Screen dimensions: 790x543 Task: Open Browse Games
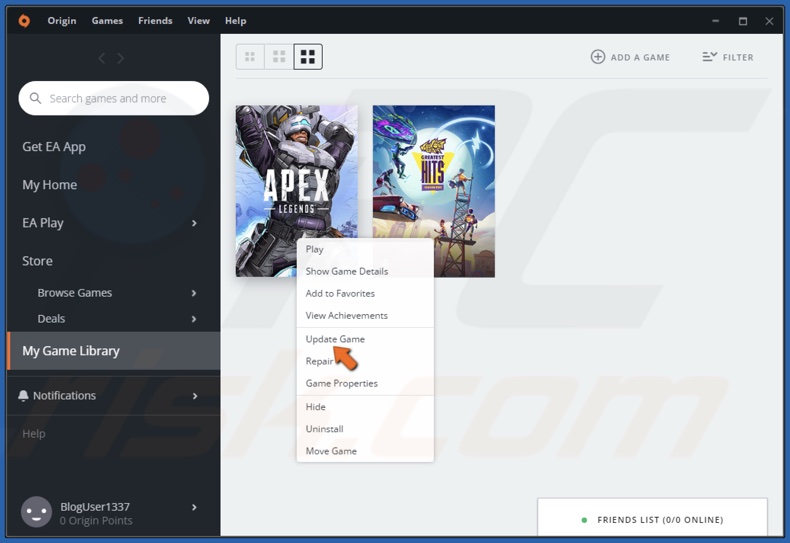(75, 293)
